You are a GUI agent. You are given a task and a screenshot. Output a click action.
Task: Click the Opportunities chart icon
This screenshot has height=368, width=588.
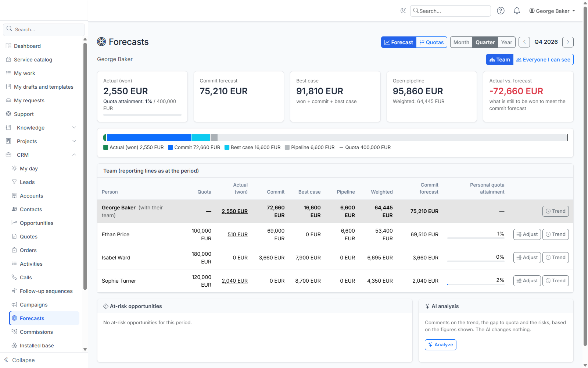(x=14, y=223)
